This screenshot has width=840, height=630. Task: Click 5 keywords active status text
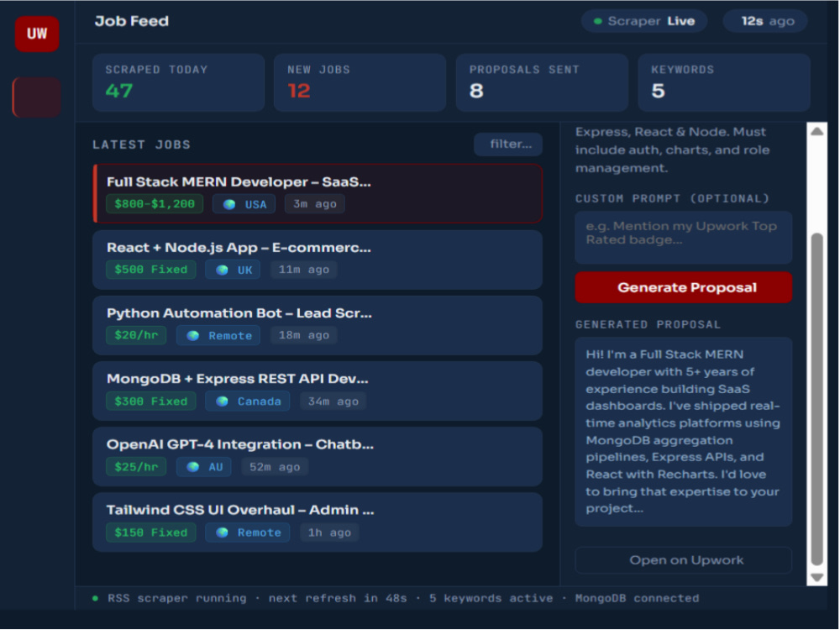tap(491, 598)
